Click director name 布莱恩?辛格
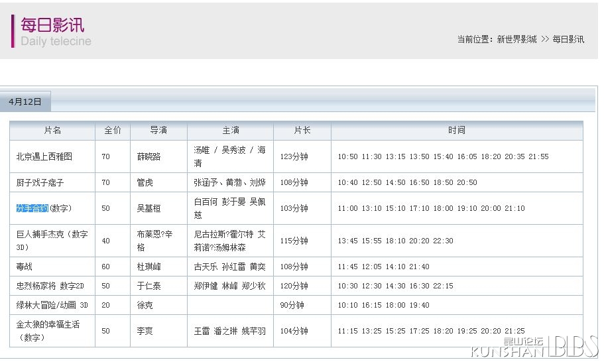This screenshot has width=604, height=364. (155, 241)
